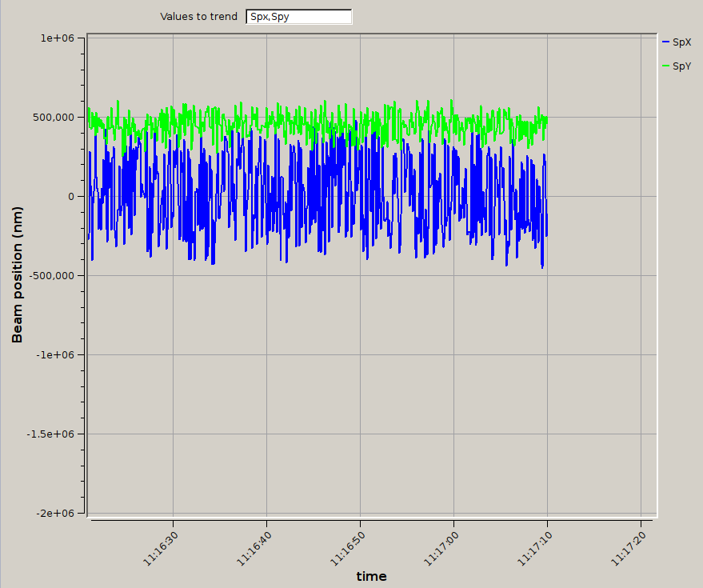Click the -2e+06 y-axis tick label
This screenshot has height=588, width=703.
click(x=55, y=514)
